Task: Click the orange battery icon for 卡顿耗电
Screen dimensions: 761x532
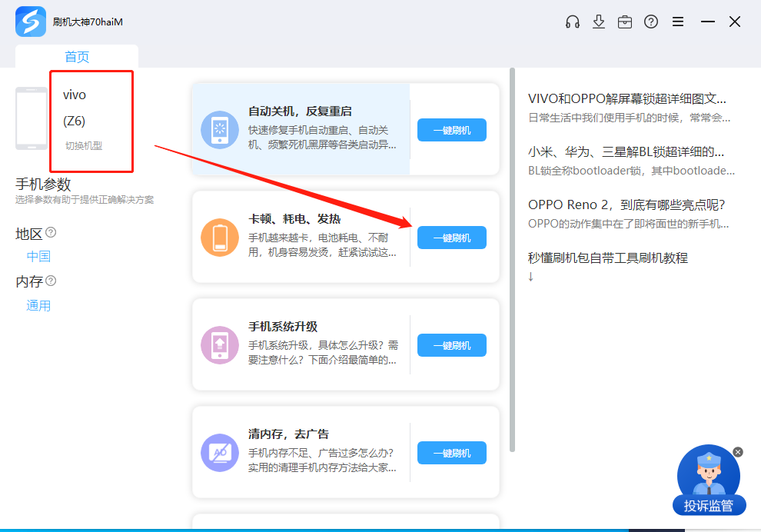Action: point(220,238)
